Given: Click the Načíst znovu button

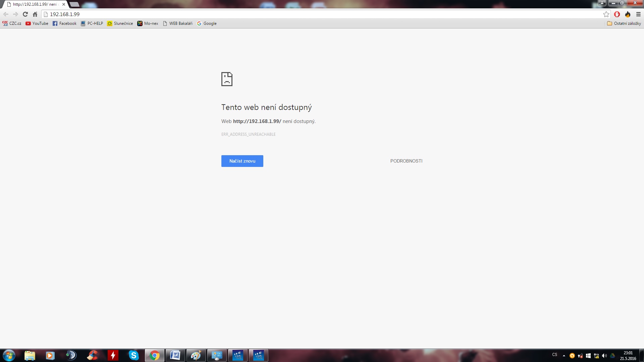Looking at the screenshot, I should [242, 161].
